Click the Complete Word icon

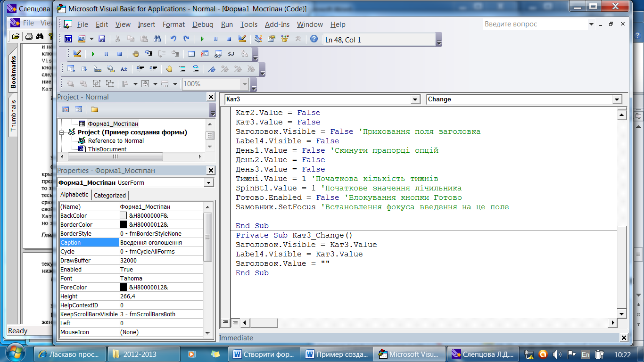[x=124, y=69]
